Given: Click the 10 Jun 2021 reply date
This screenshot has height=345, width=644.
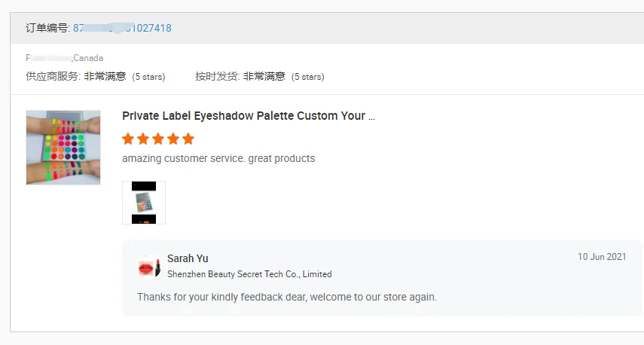Looking at the screenshot, I should click(602, 257).
